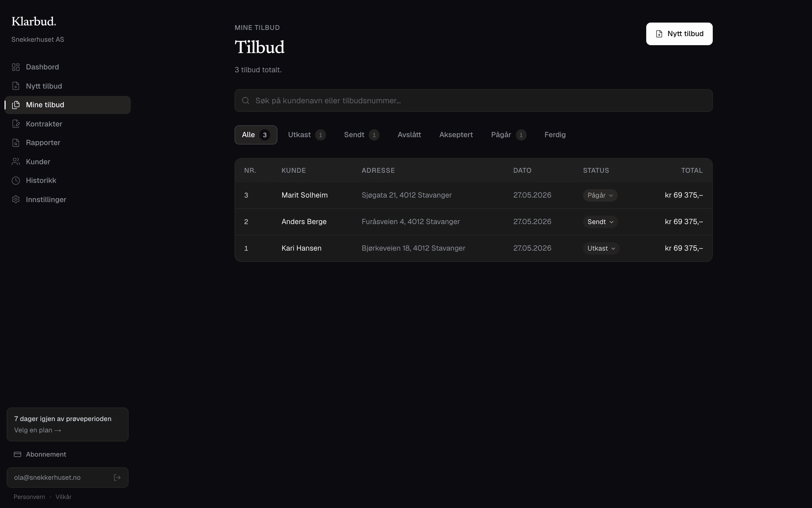Click Snekkerhuset AS company name

tap(37, 40)
